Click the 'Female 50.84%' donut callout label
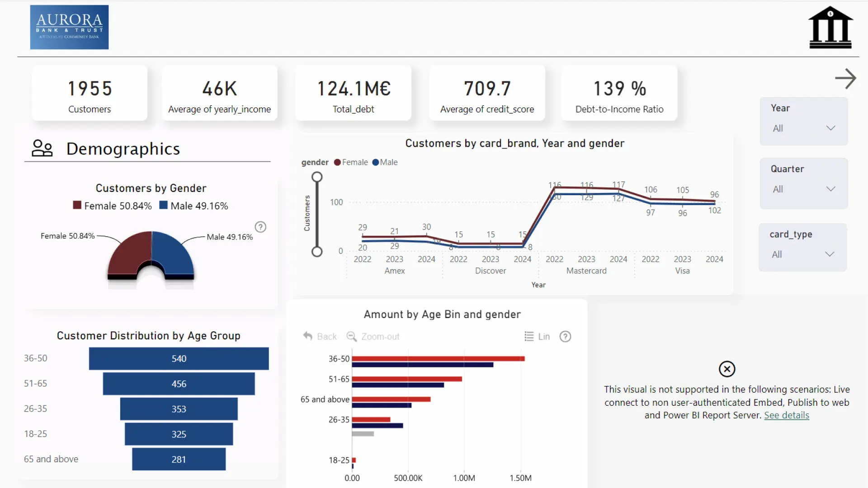 tap(68, 236)
